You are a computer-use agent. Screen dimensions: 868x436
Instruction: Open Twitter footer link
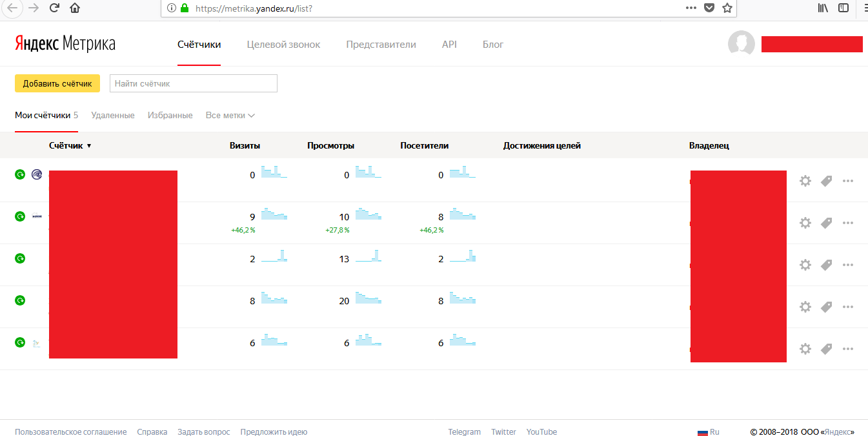coord(503,431)
